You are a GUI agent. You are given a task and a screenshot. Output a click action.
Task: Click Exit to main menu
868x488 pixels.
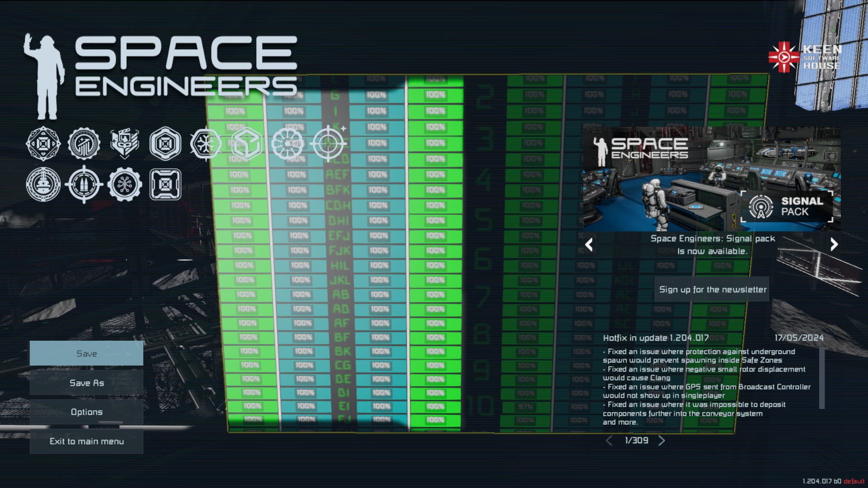[x=86, y=441]
